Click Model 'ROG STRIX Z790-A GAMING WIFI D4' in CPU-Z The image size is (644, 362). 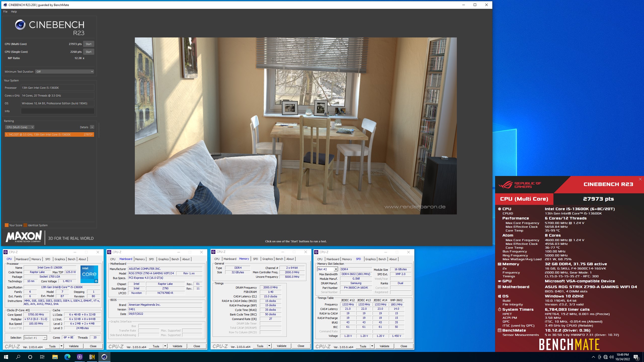coord(151,273)
